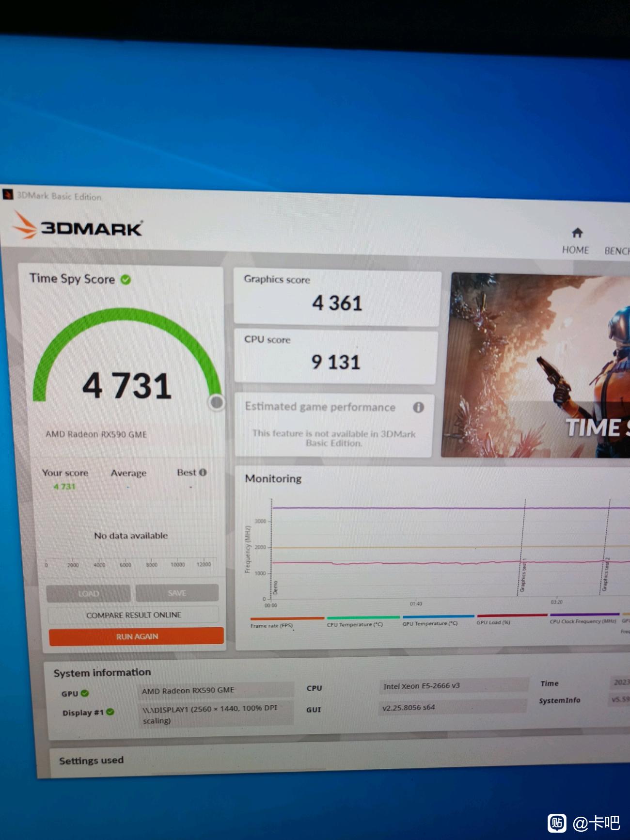Click the Graphics score value 4 361

(337, 303)
